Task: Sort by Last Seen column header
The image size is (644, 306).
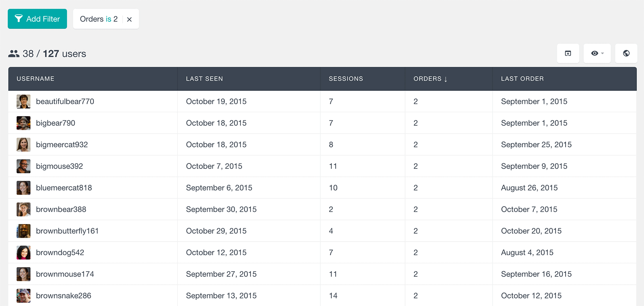Action: [x=205, y=79]
